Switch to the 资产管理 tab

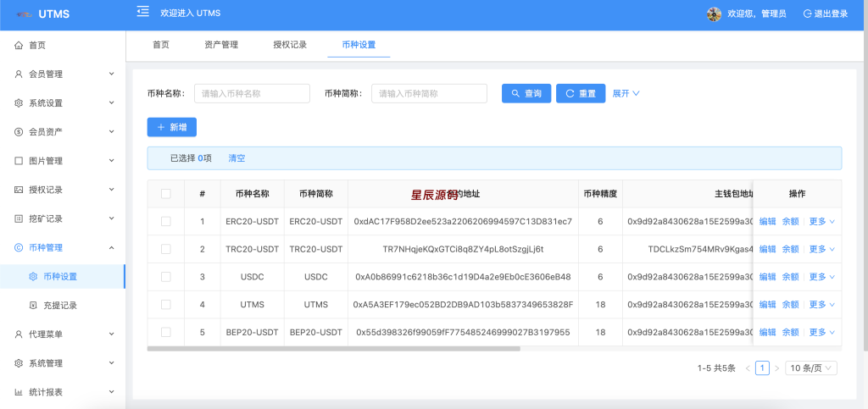click(221, 45)
